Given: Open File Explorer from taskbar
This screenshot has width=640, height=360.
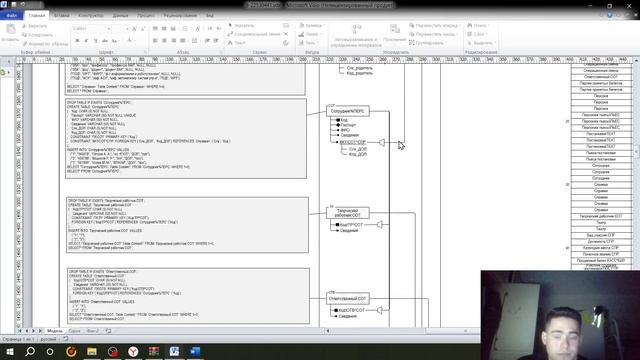Looking at the screenshot, I should click(x=92, y=351).
